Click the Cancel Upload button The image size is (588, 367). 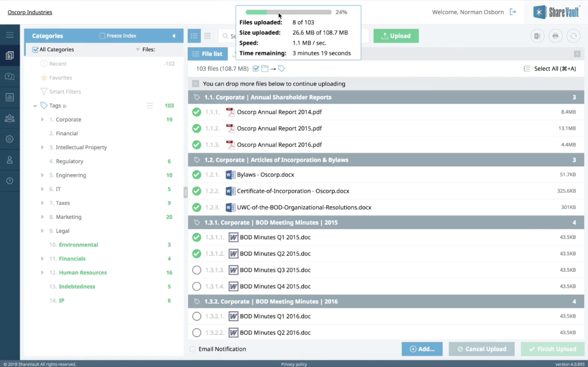coord(482,349)
